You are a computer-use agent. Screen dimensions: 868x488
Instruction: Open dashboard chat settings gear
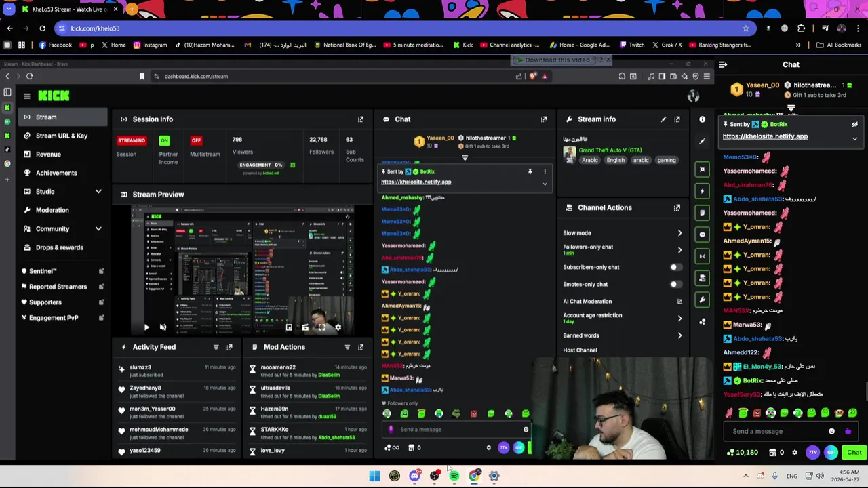coord(488,448)
